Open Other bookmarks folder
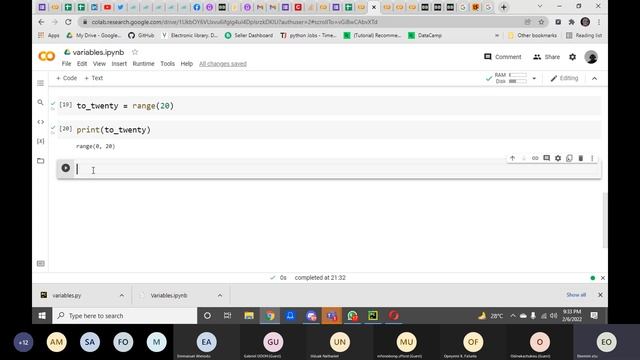 [x=532, y=36]
